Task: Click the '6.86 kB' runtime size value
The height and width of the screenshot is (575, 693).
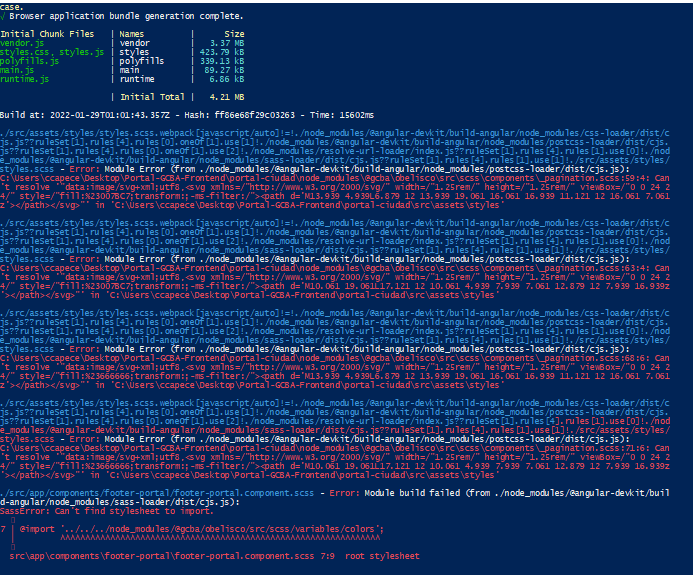Action: (x=227, y=79)
